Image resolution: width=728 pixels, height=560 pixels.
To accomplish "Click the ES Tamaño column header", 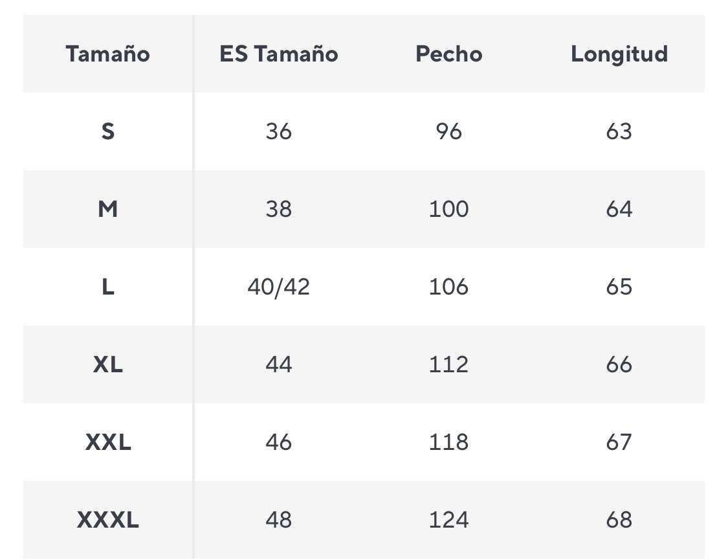I will [x=278, y=54].
